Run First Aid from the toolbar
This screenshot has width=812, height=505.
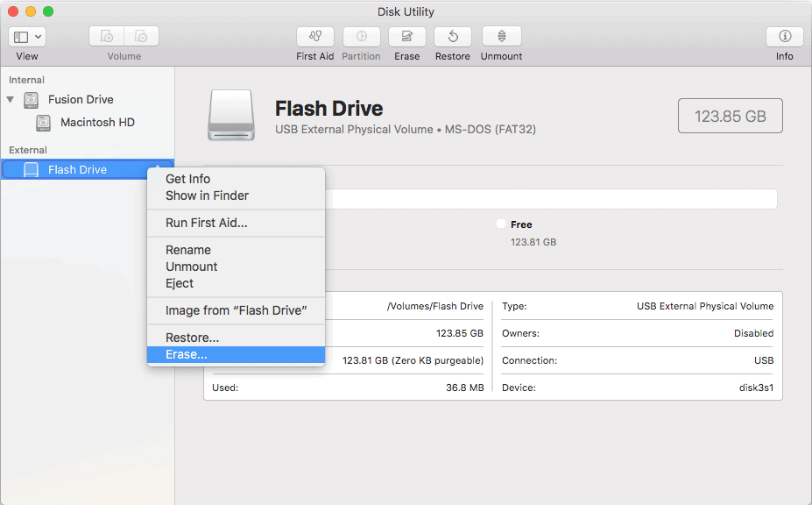tap(314, 37)
